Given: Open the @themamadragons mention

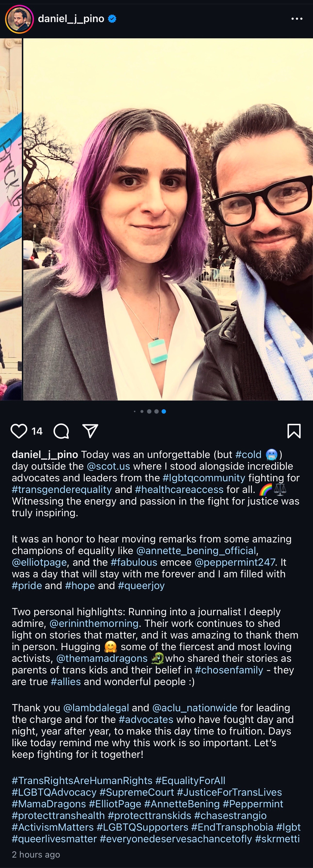Looking at the screenshot, I should [x=102, y=658].
